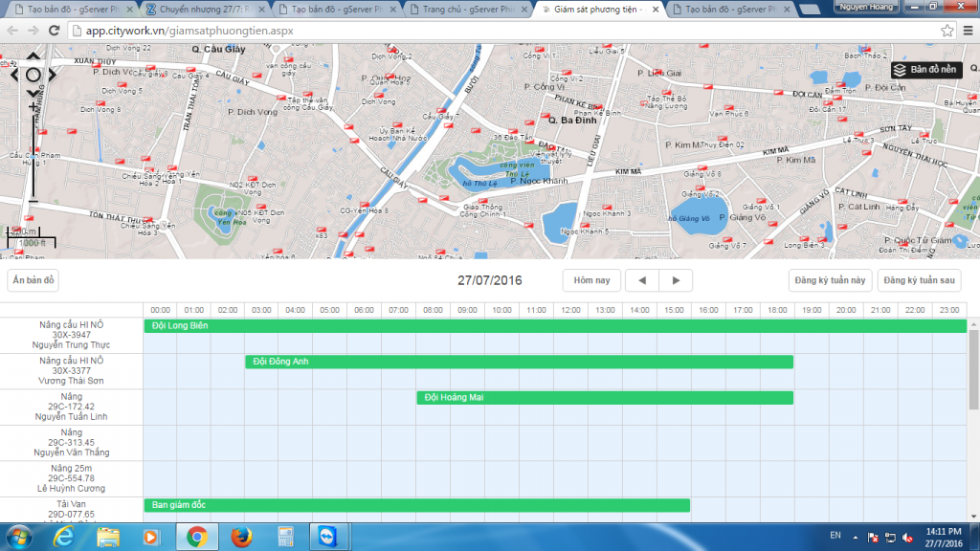Open the Chrome menu icon
980x551 pixels.
[969, 31]
